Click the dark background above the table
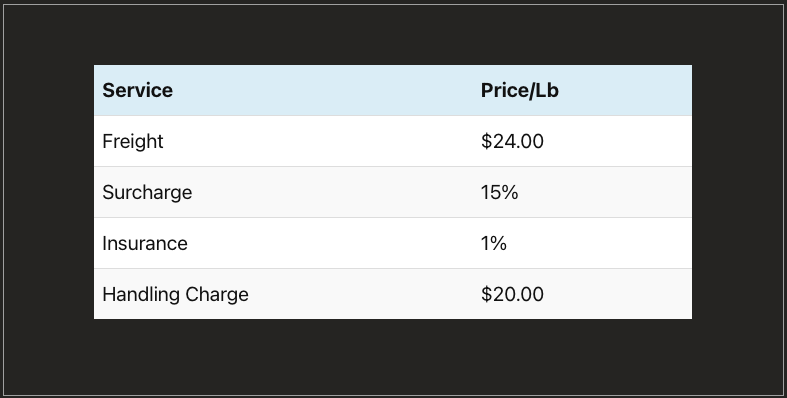The width and height of the screenshot is (787, 398). tap(392, 35)
